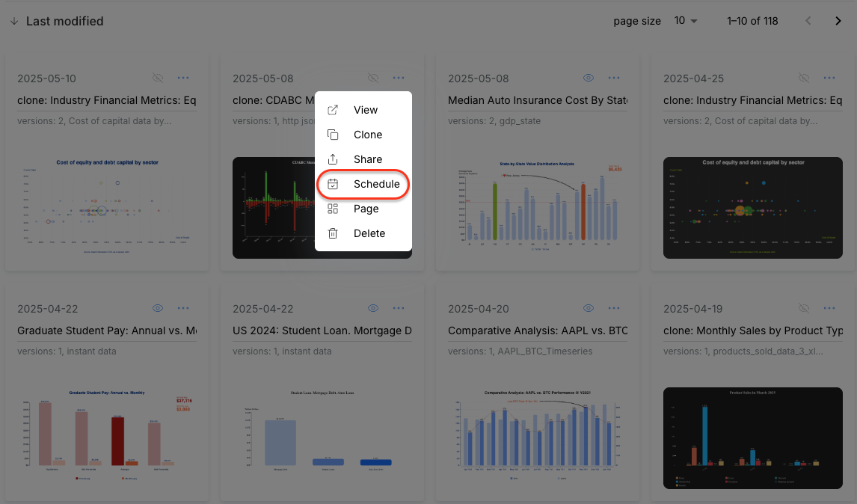Open more options for Comparative Analysis AAPL card
857x504 pixels.
[x=614, y=308]
